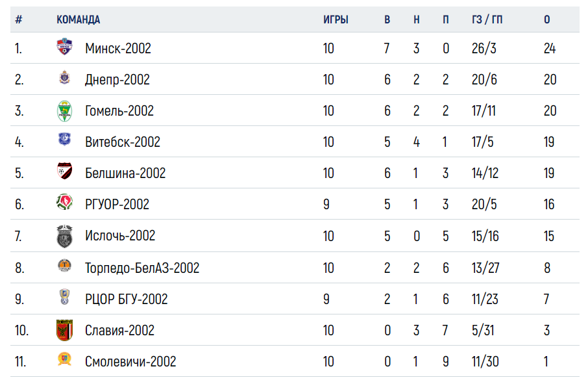Click the green Гомель-2002 logo

[x=64, y=111]
